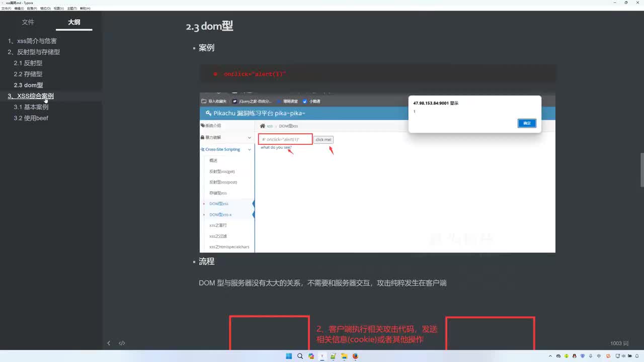Open the 主题(T) menu
The width and height of the screenshot is (644, 362).
pos(72,9)
